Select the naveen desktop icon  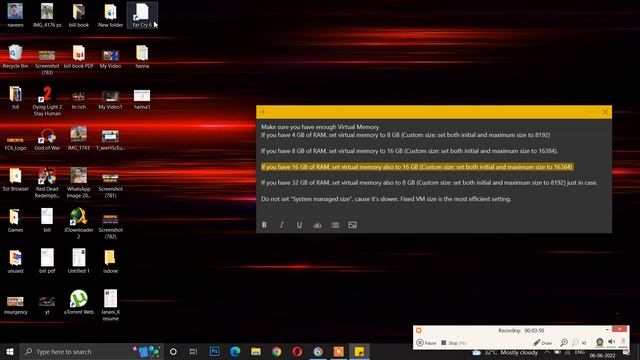coord(15,16)
